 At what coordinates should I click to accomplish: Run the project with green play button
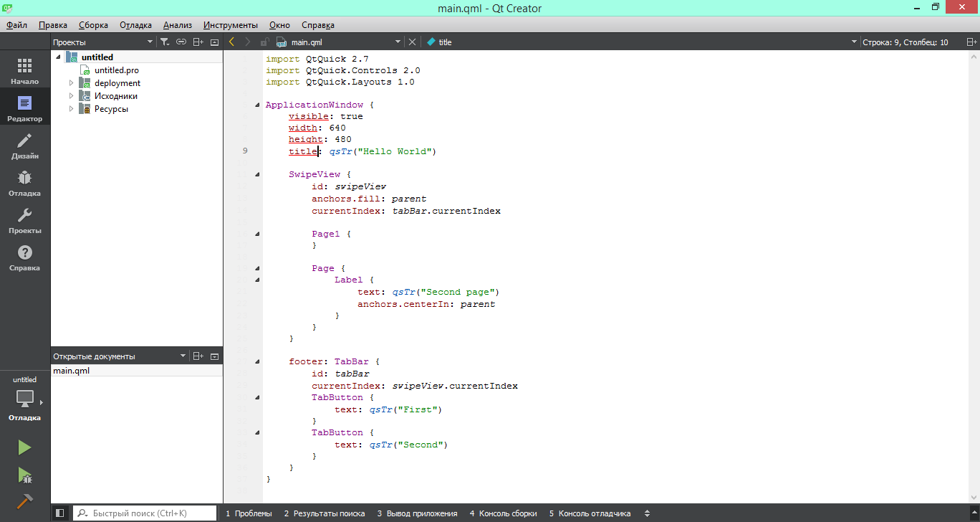(x=25, y=447)
